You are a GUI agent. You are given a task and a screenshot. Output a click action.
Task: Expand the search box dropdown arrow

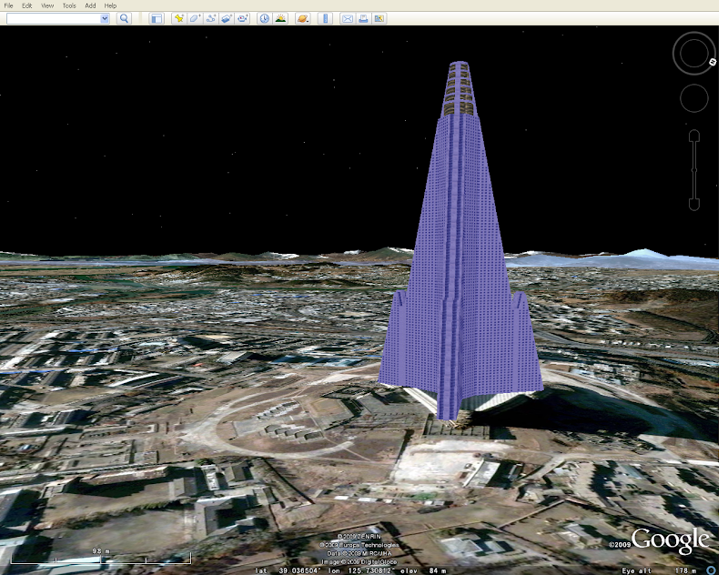[105, 18]
